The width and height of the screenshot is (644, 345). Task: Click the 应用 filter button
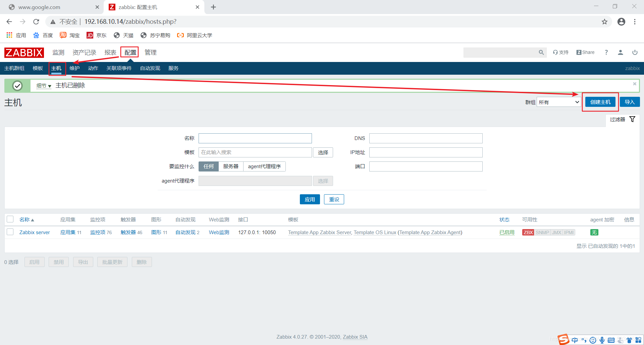point(310,199)
